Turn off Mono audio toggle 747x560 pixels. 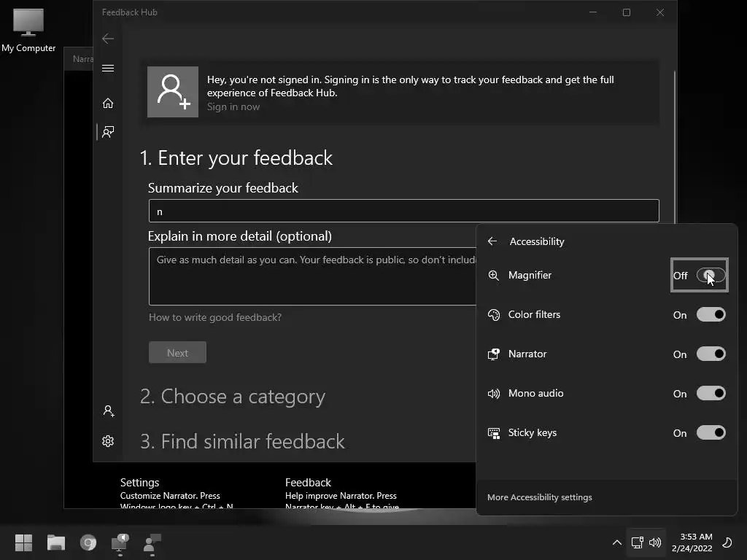(x=711, y=393)
